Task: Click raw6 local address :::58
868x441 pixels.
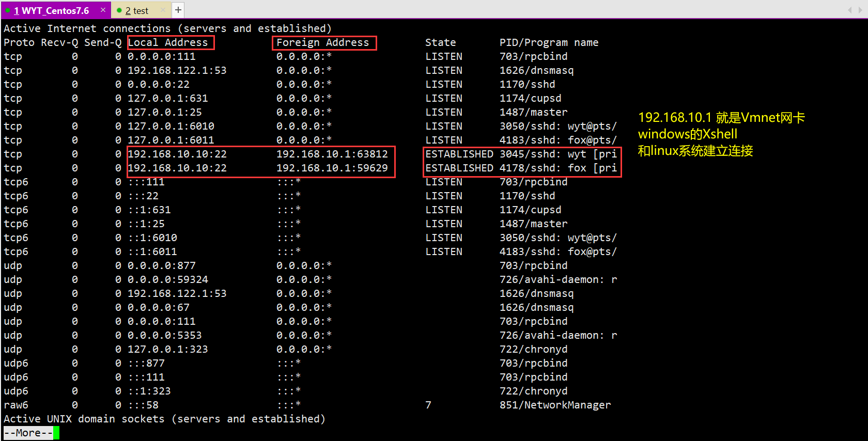Action: pyautogui.click(x=143, y=405)
